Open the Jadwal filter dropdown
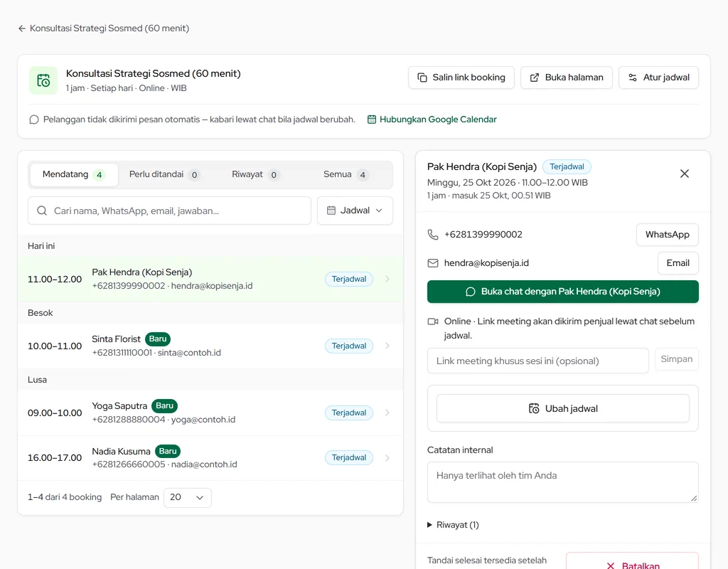Image resolution: width=728 pixels, height=569 pixels. (355, 211)
